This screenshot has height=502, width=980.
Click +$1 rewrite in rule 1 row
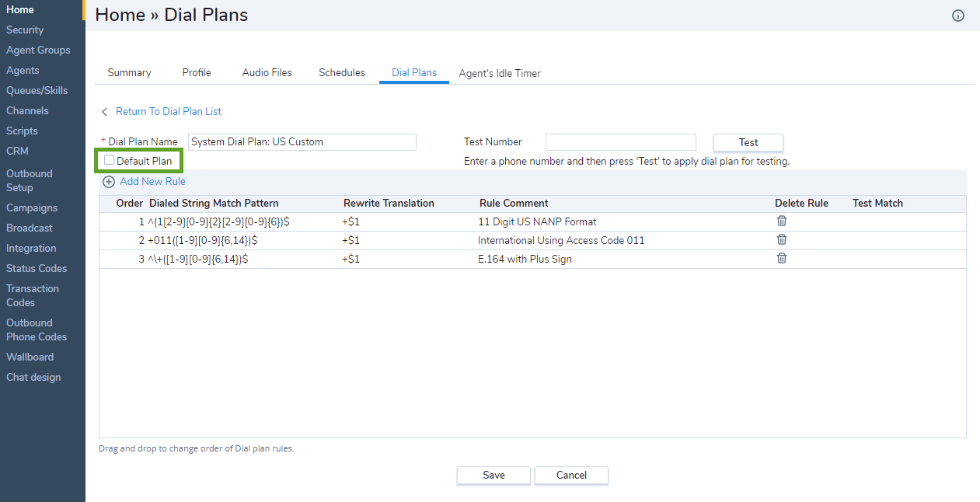point(351,221)
